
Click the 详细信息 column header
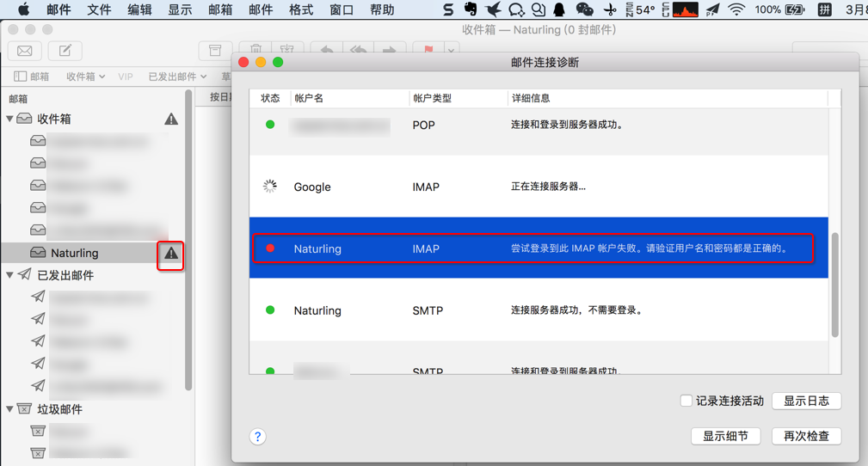tap(668, 98)
